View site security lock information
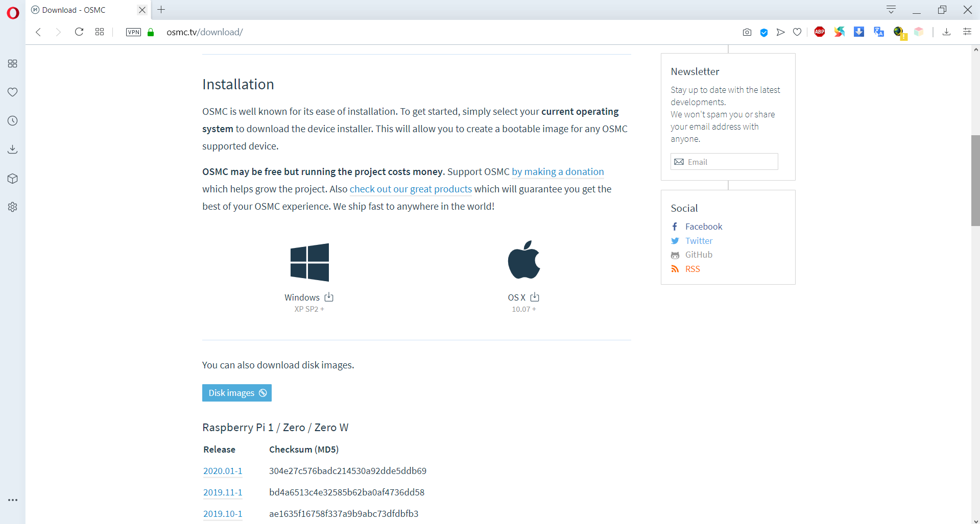 point(151,32)
